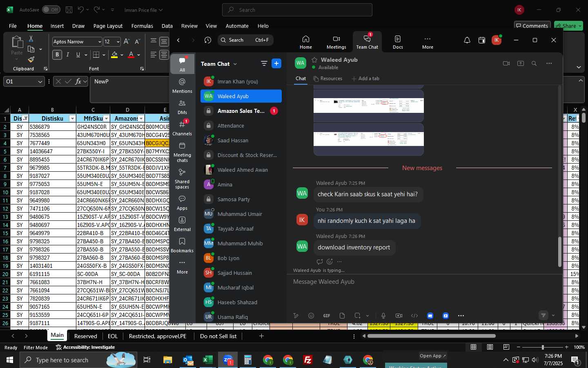Open the More menu in Zoom top bar
This screenshot has width=588, height=368.
(x=428, y=42)
